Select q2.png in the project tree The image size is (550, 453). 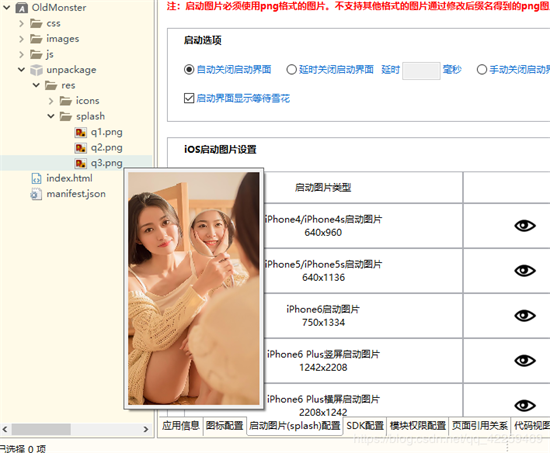pyautogui.click(x=107, y=148)
